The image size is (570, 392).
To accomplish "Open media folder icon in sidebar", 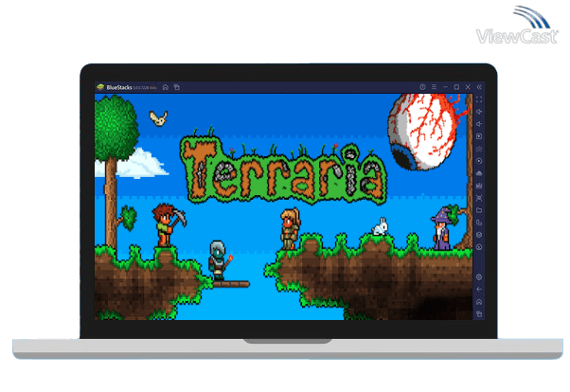I will coord(479,210).
